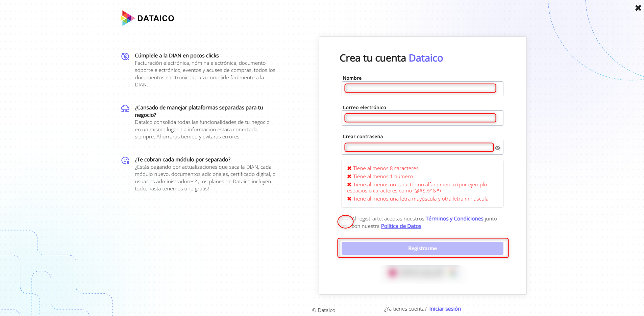
Task: Click the cloud icon next to 'plataformas separadas' heading
Action: coord(125,108)
